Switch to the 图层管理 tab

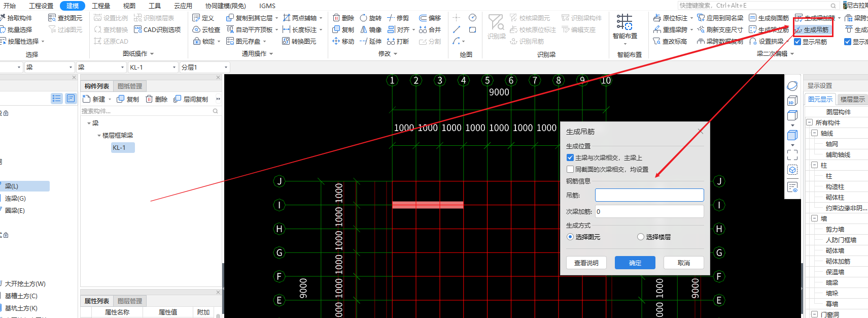(x=130, y=301)
